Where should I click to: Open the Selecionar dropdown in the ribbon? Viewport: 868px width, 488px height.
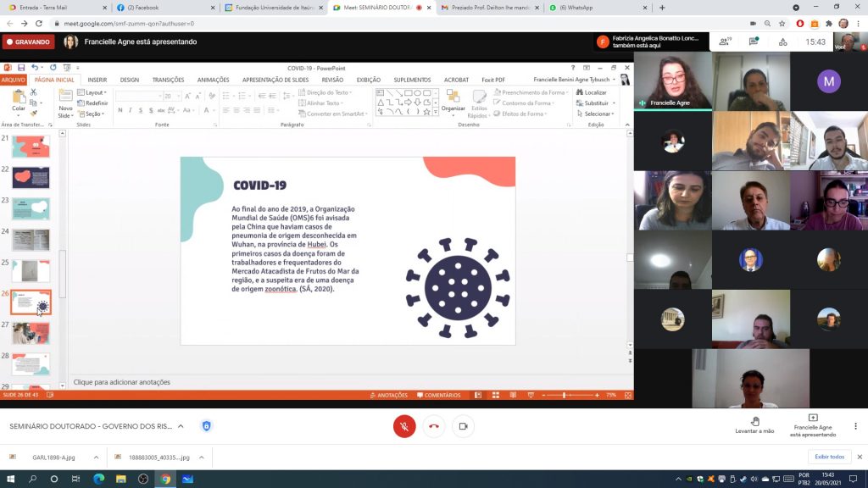pos(598,114)
